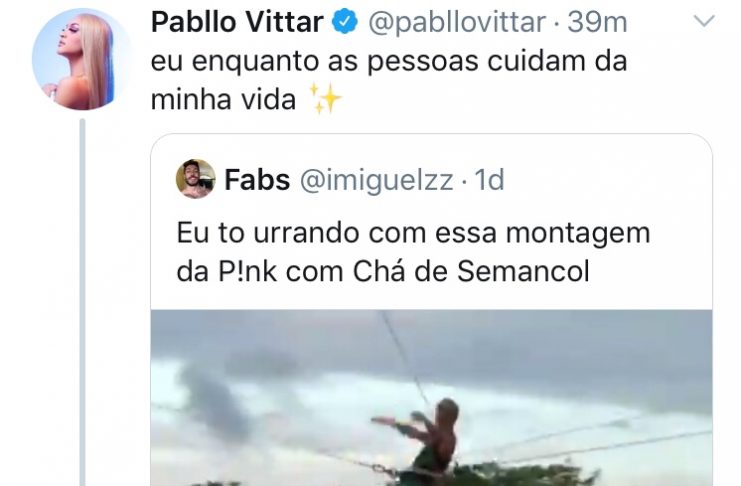Viewport: 741px width, 486px height.
Task: Click the 1d quoted tweet timestamp
Action: pyautogui.click(x=489, y=180)
